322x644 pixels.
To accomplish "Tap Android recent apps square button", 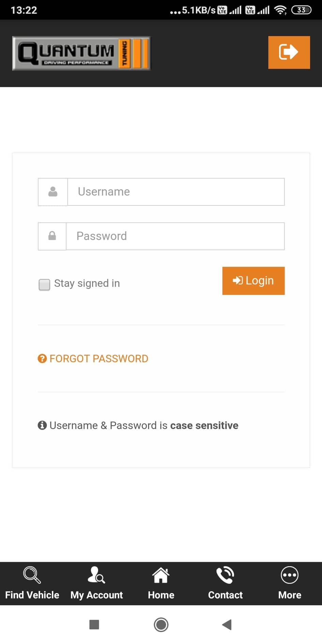I will (94, 625).
